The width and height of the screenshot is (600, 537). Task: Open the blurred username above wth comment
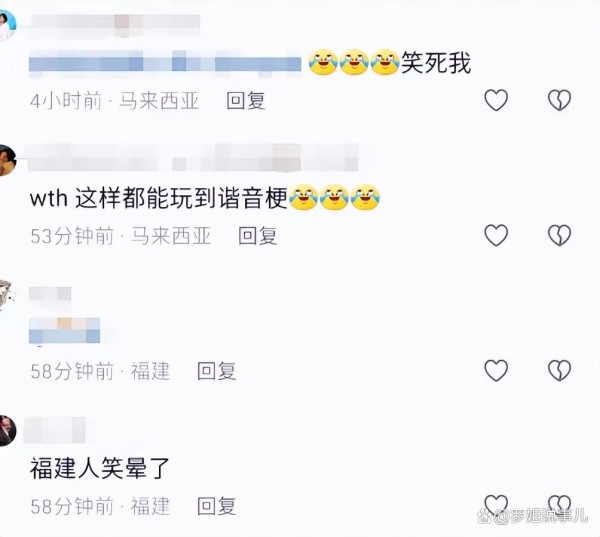(193, 157)
